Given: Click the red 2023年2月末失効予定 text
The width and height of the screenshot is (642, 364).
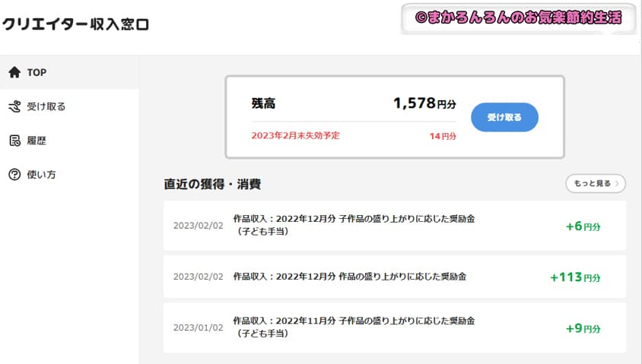Looking at the screenshot, I should (x=295, y=136).
